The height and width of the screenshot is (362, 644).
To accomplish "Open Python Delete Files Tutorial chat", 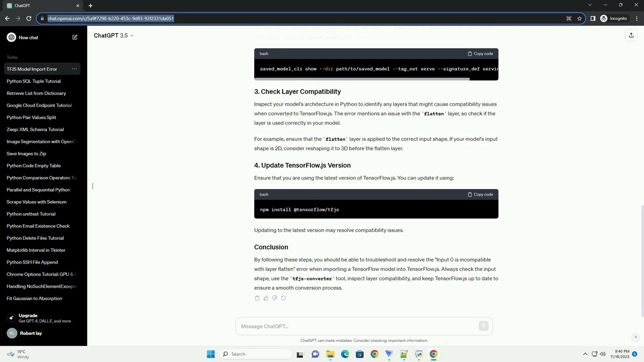I will 43,238.
